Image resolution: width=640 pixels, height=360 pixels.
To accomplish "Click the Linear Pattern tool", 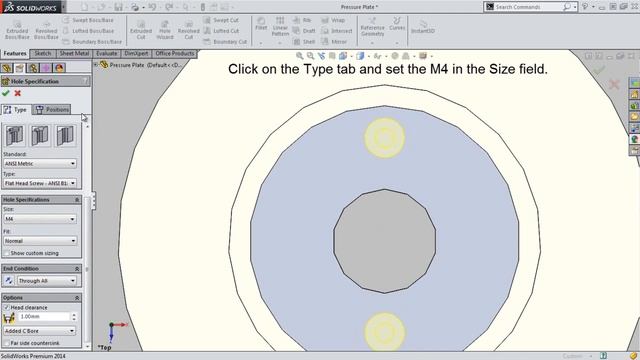I will coord(280,27).
